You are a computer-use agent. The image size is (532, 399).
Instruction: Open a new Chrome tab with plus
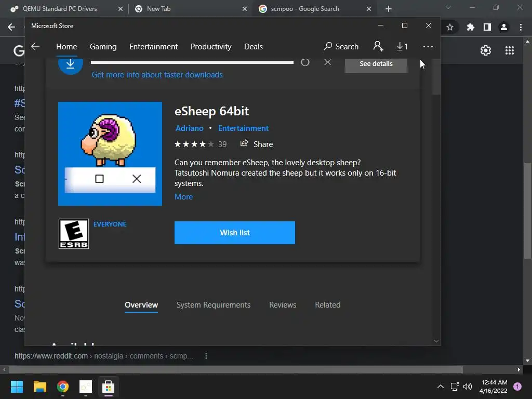pos(389,9)
